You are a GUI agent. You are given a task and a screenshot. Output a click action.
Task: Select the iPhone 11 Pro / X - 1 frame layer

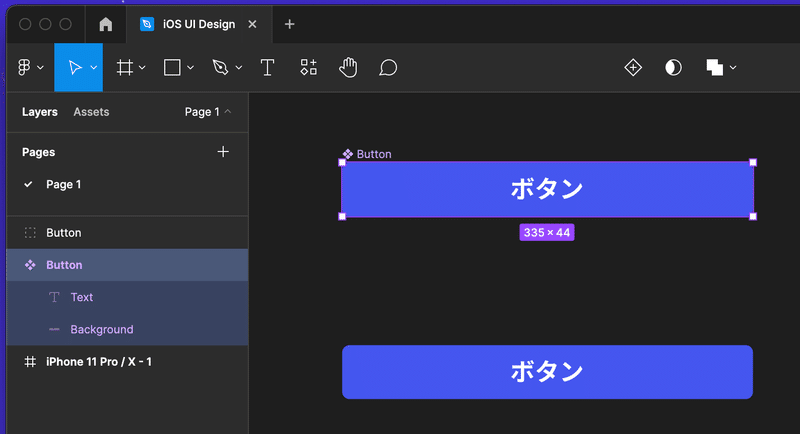(x=98, y=361)
